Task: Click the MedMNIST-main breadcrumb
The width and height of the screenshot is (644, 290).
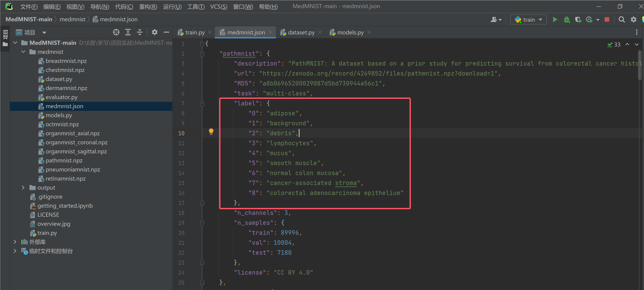Action: [29, 19]
